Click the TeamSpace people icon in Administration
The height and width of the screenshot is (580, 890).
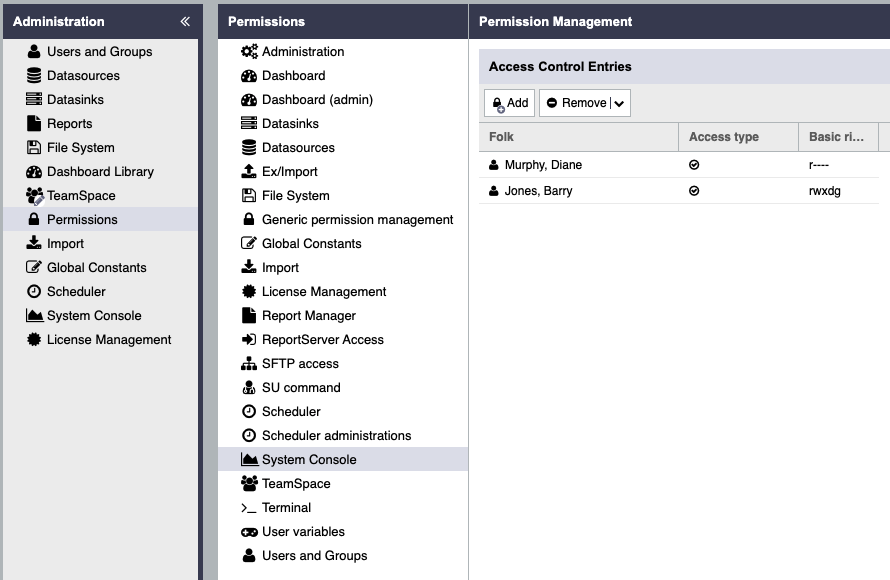(34, 196)
